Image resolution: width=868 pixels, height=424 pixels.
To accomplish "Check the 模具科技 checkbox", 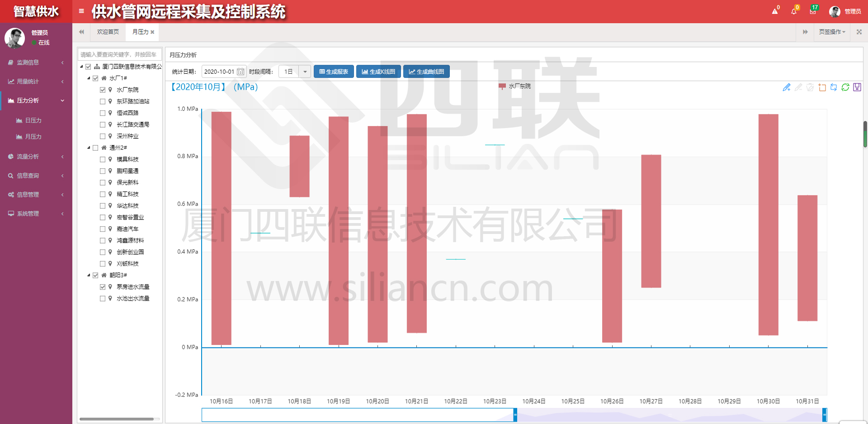I will [x=103, y=159].
